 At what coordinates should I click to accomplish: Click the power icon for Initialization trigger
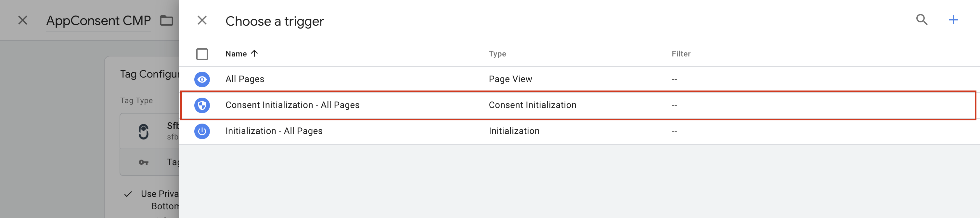click(202, 131)
